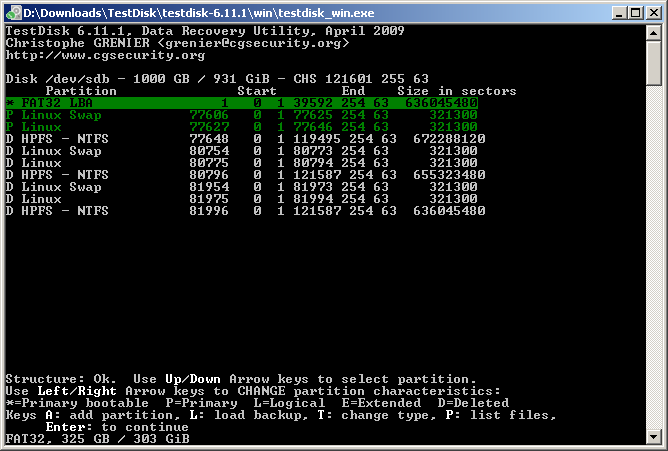
Task: Click the *=Primary bootable legend text
Action: pos(77,403)
